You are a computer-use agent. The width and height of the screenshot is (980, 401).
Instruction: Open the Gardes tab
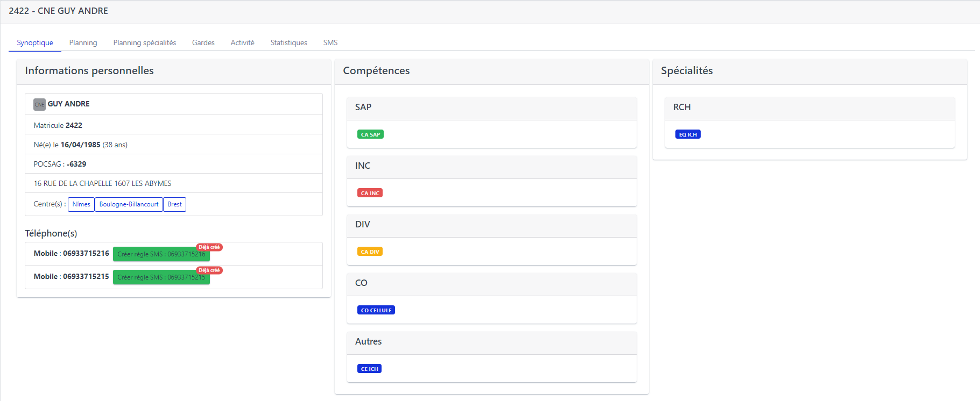[x=203, y=42]
